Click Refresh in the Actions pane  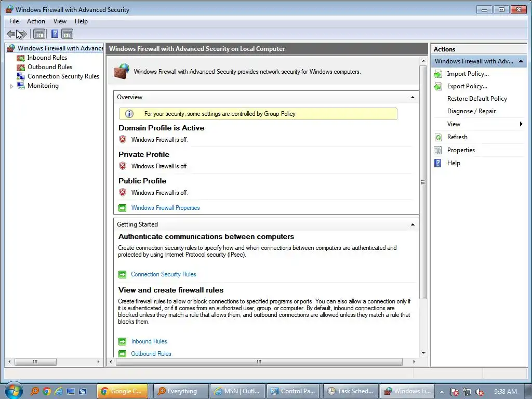click(x=457, y=137)
